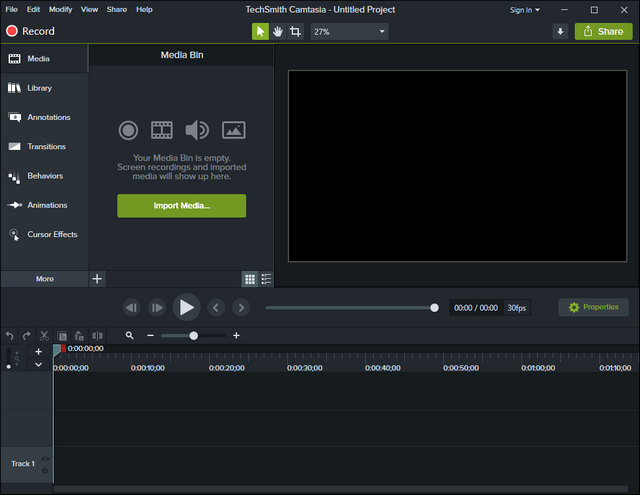Add a new track with plus button
This screenshot has width=640, height=495.
[x=39, y=352]
